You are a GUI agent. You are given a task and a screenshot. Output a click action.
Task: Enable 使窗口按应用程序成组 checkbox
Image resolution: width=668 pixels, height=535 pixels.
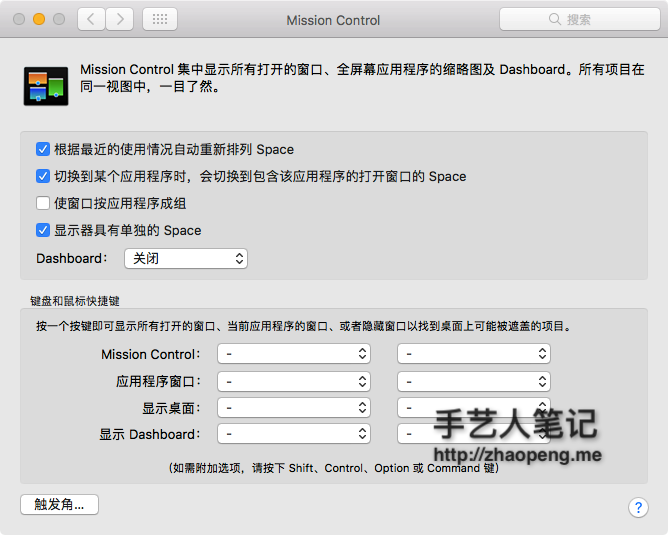pos(43,203)
